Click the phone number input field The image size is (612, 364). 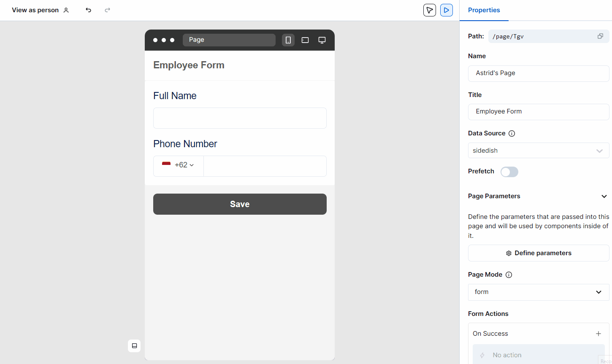265,166
